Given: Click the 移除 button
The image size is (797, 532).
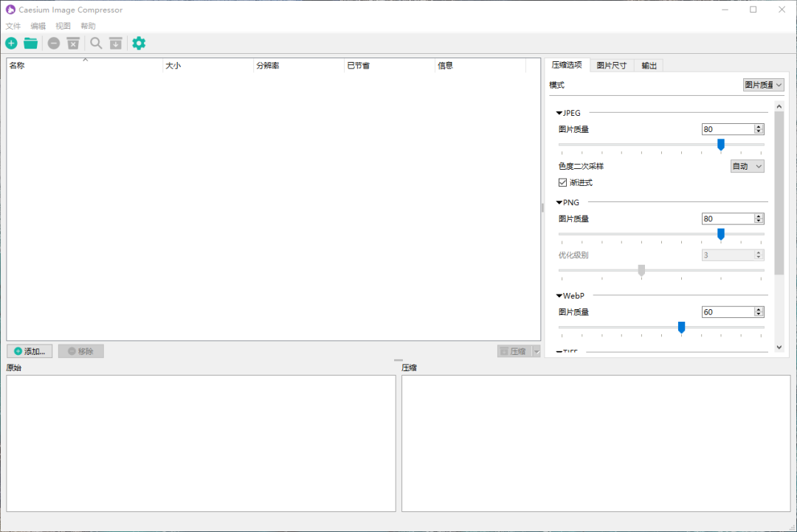Looking at the screenshot, I should [81, 351].
